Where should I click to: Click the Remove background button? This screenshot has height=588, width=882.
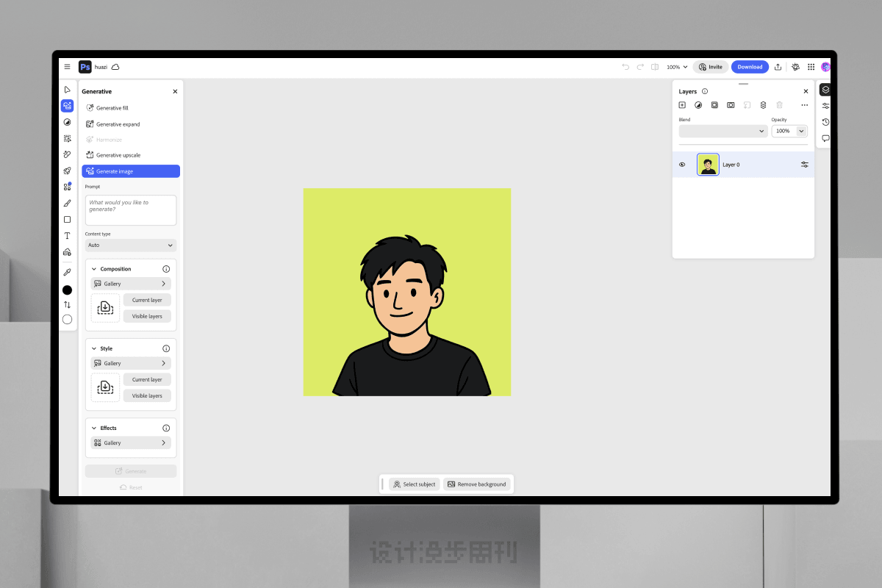[x=476, y=484]
